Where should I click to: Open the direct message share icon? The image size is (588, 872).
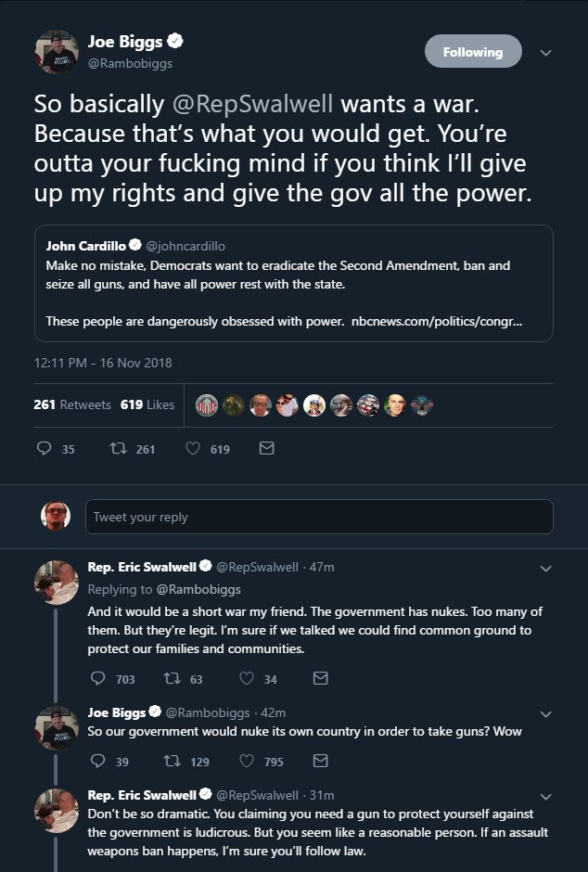[x=267, y=448]
